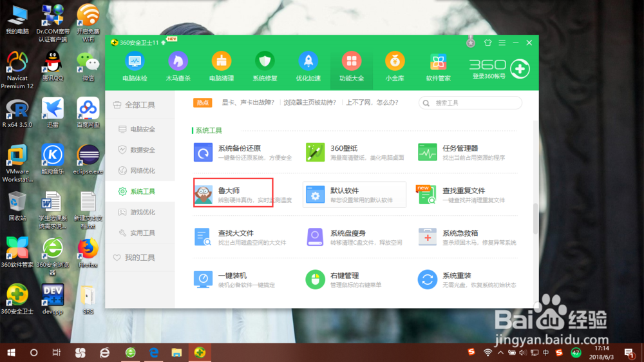Click the 显卡、声卡出故障? link
The image size is (644, 362).
click(248, 102)
